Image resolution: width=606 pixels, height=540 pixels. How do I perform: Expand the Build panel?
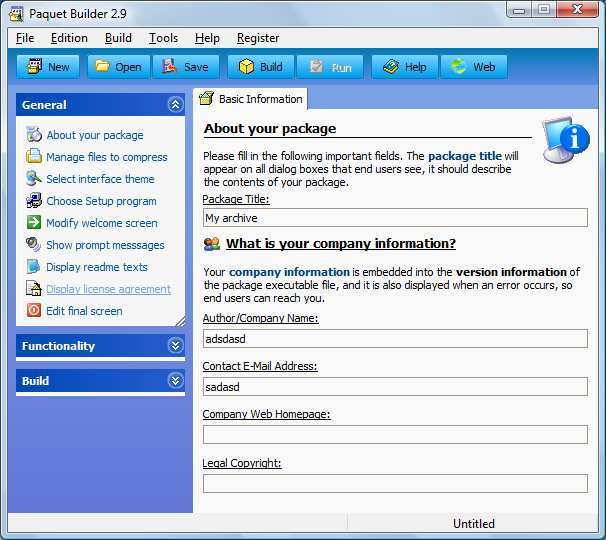click(175, 380)
